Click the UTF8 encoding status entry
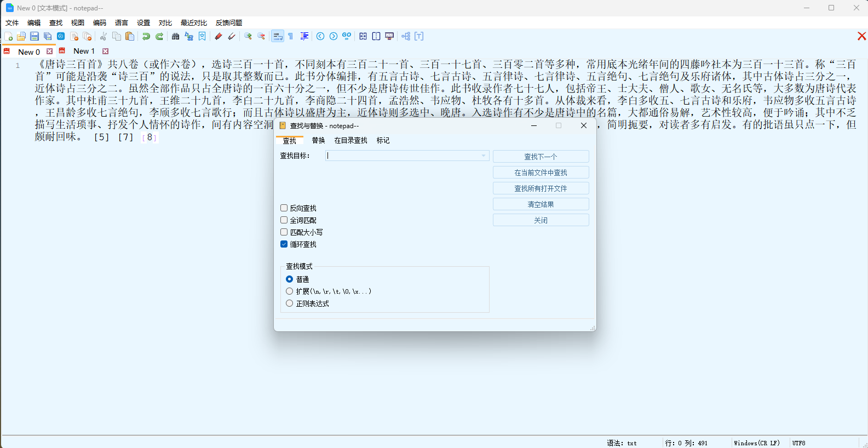Image resolution: width=868 pixels, height=448 pixels. tap(799, 443)
